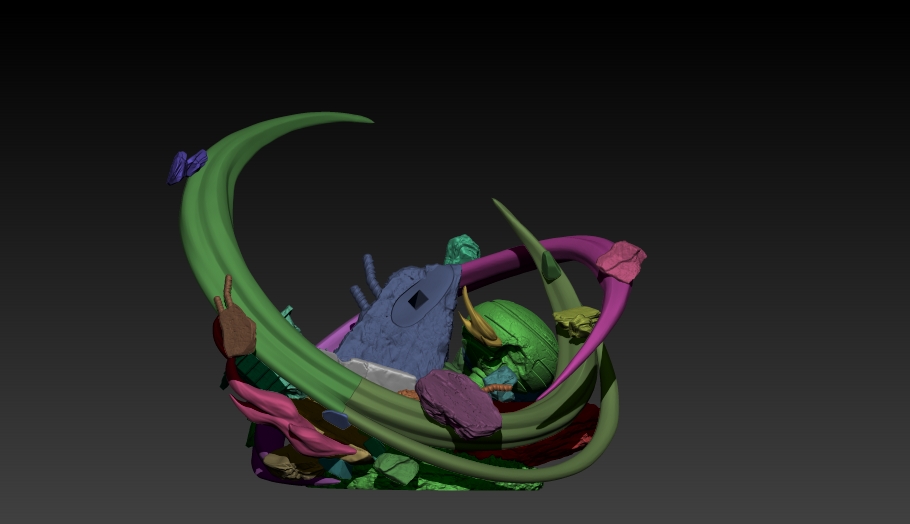Pick the large curved green tusk

(x=221, y=232)
